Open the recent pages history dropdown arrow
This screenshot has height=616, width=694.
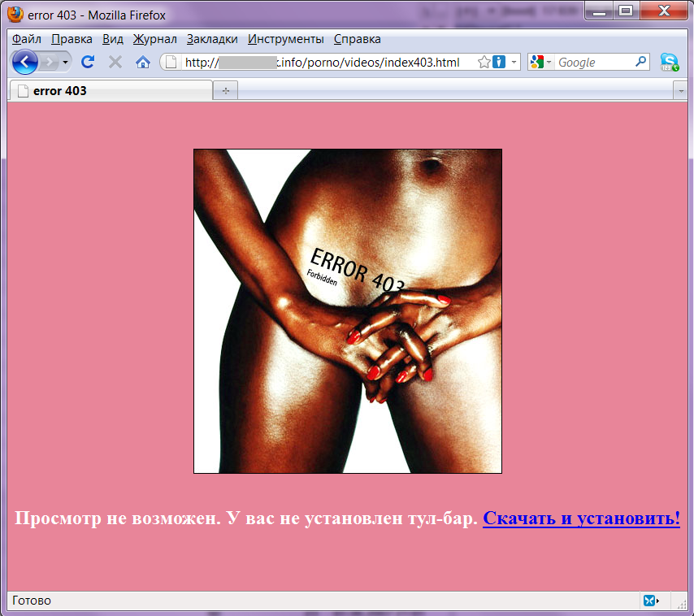coord(66,63)
